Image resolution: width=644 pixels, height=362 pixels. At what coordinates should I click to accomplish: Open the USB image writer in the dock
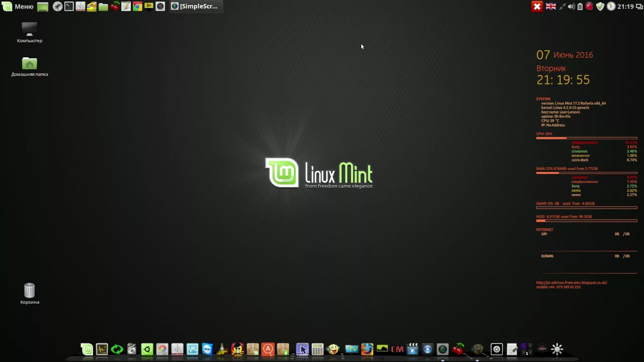click(177, 349)
